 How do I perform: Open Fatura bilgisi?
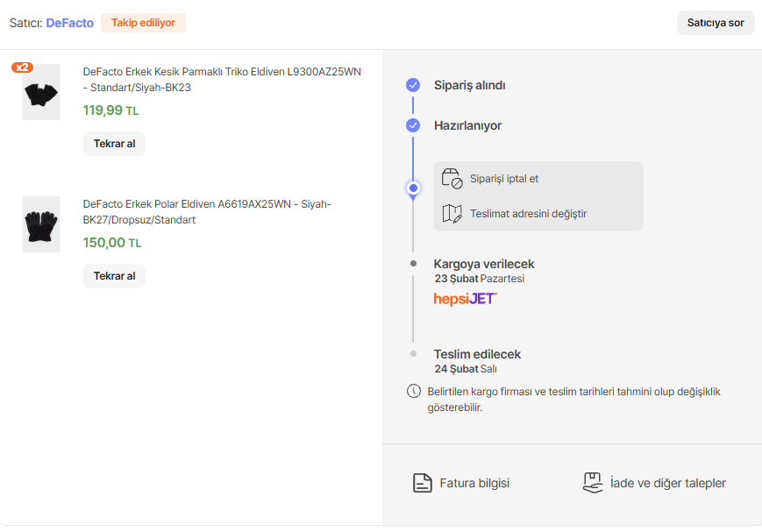click(474, 484)
